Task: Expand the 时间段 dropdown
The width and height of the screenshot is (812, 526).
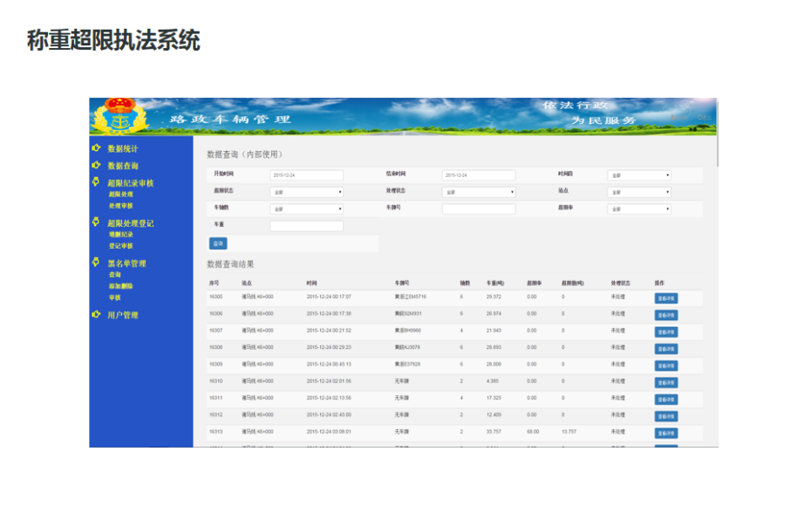Action: tap(638, 175)
